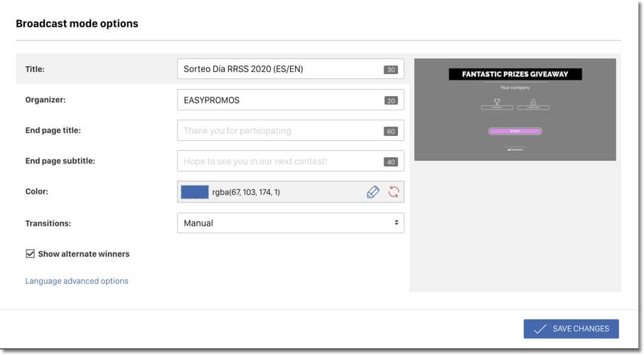Click the End page title label
This screenshot has height=355, width=644.
(x=53, y=130)
